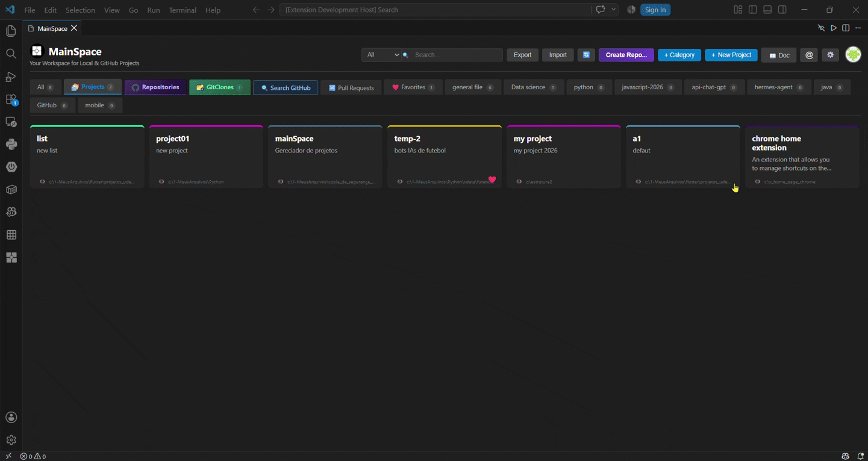
Task: Click the VS Code logo in the title bar
Action: (x=10, y=10)
